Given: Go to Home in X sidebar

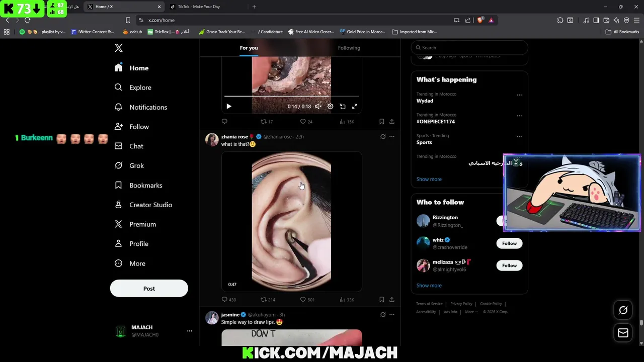Looking at the screenshot, I should (x=132, y=68).
